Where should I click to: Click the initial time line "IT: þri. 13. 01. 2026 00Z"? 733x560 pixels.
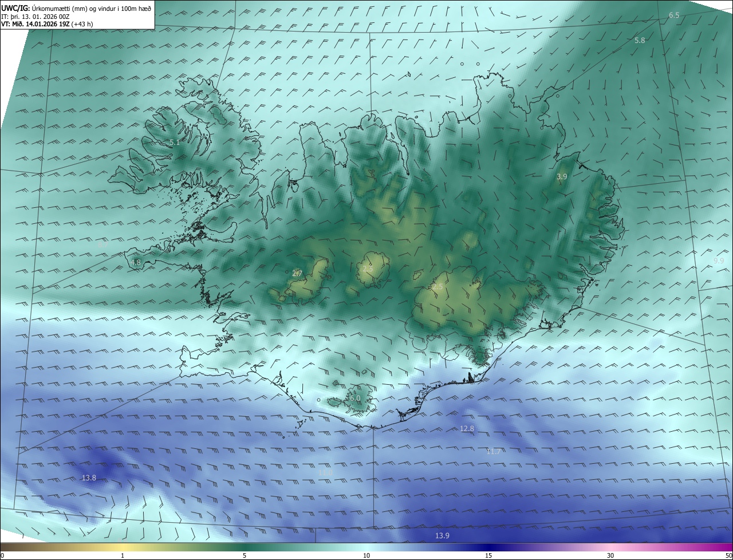36,17
